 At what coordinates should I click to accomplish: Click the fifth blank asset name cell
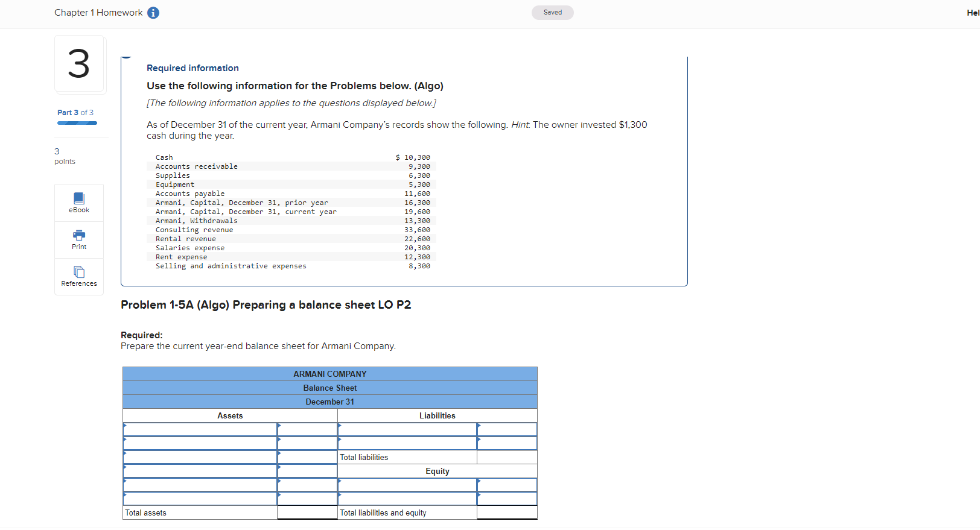tap(200, 485)
